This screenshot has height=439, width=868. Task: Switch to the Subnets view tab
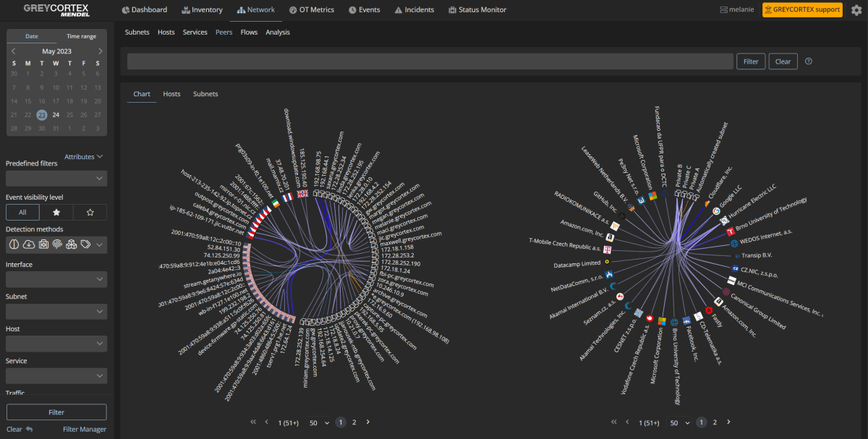(205, 94)
